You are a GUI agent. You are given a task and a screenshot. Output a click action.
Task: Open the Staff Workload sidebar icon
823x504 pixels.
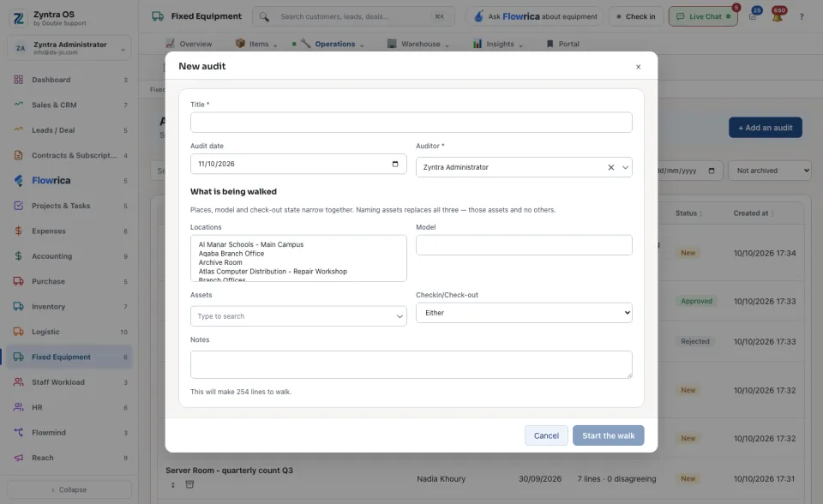click(18, 382)
